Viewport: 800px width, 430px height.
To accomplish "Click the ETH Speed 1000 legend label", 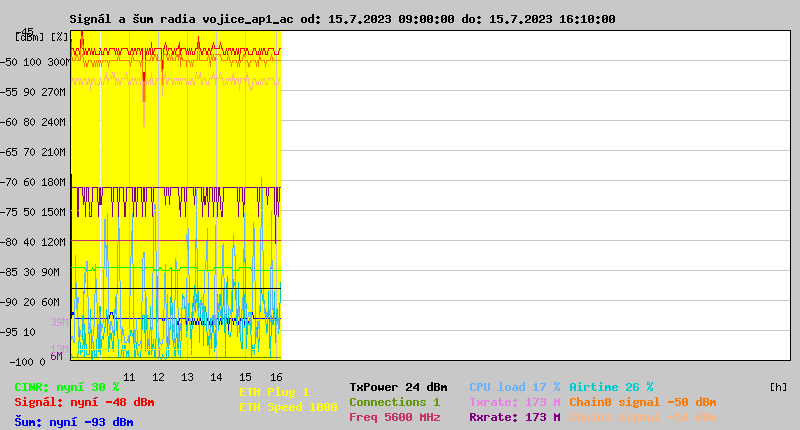I will click(288, 407).
